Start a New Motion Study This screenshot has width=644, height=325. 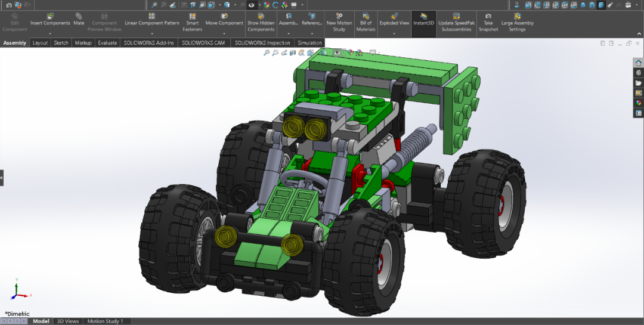339,22
